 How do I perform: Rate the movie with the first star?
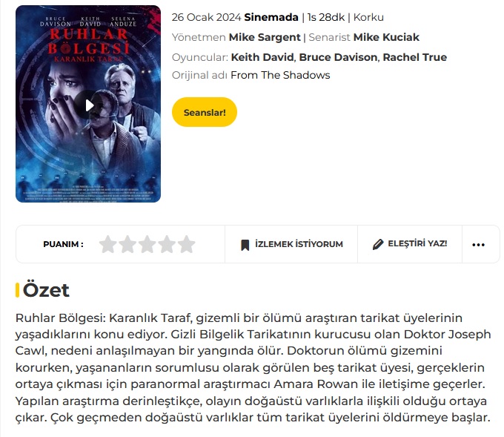pos(108,244)
